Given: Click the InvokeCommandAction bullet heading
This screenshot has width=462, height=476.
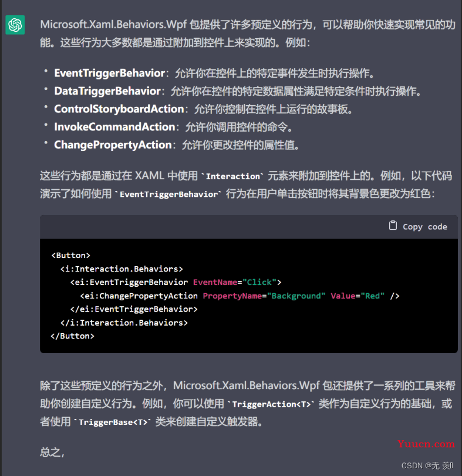Looking at the screenshot, I should point(114,127).
